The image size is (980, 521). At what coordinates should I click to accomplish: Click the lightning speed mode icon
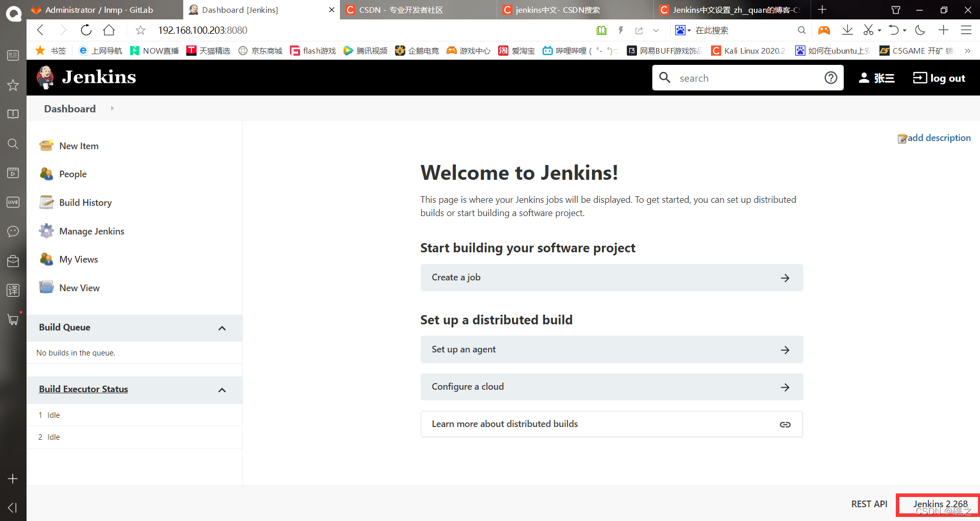point(621,31)
